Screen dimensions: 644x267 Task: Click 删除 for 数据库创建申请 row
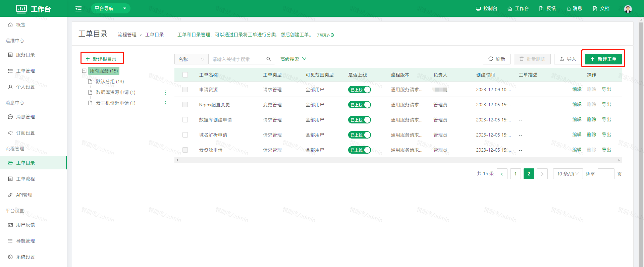coord(592,119)
